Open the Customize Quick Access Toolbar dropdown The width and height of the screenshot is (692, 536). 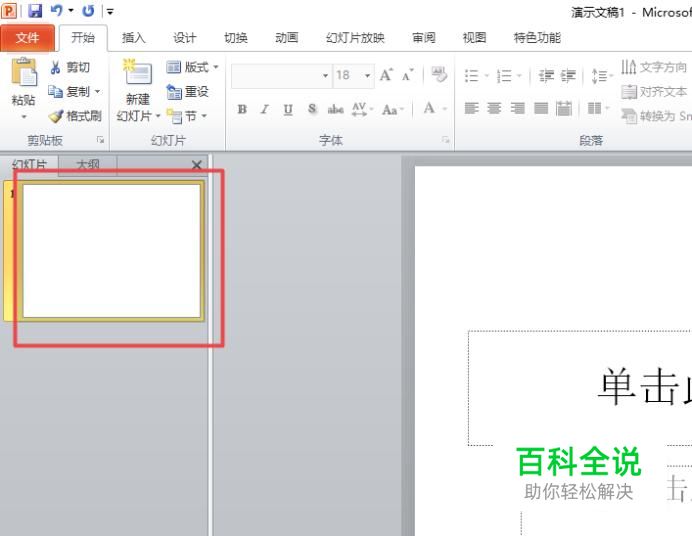click(110, 11)
